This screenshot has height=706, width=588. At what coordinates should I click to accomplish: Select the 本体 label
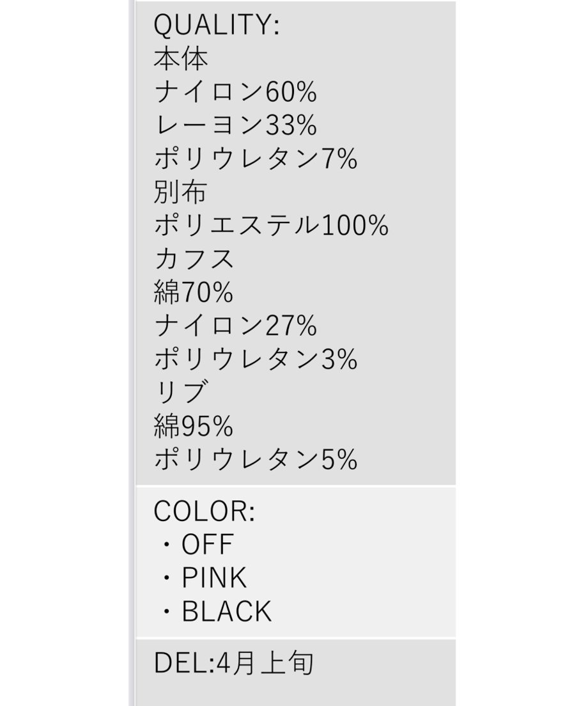coord(180,59)
